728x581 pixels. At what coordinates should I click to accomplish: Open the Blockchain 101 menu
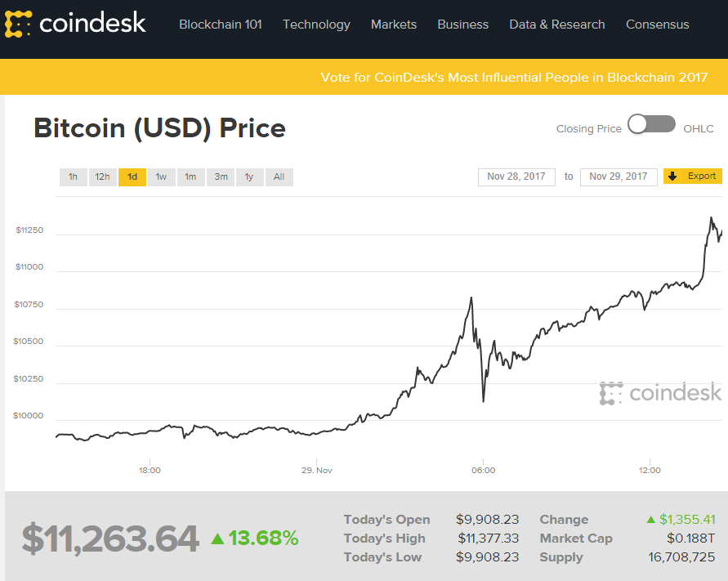[x=221, y=25]
